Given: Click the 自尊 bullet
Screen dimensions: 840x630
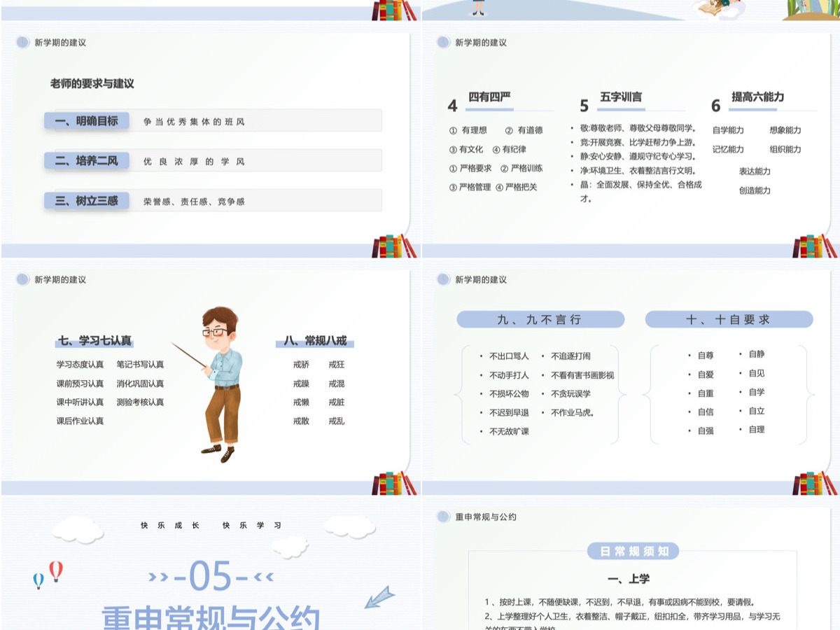Looking at the screenshot, I should tap(701, 356).
